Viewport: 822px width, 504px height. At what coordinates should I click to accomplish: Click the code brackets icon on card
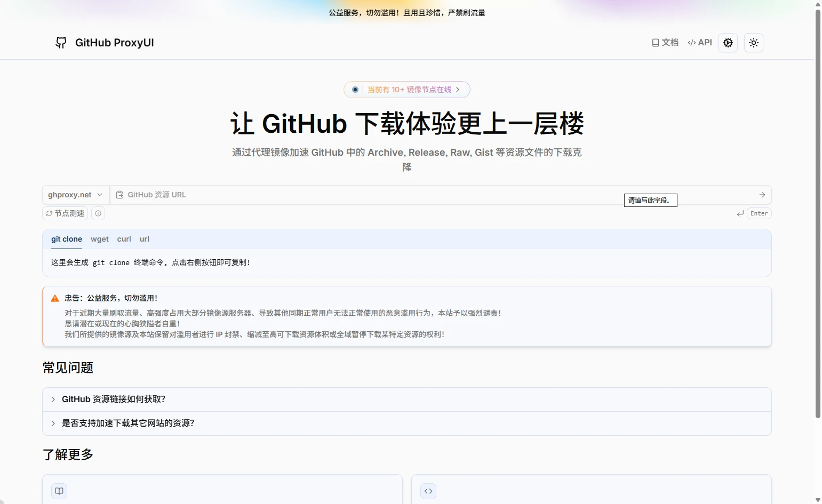[428, 491]
